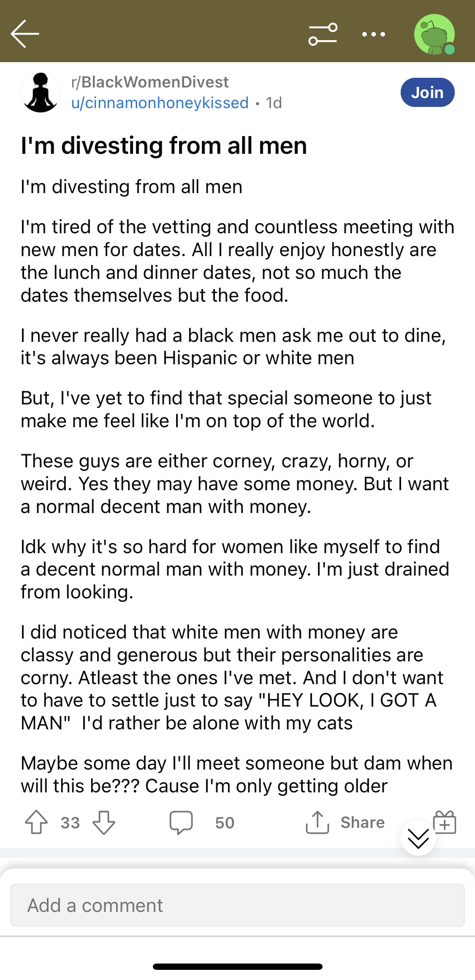
Task: Tap the 33 vote score
Action: point(70,823)
